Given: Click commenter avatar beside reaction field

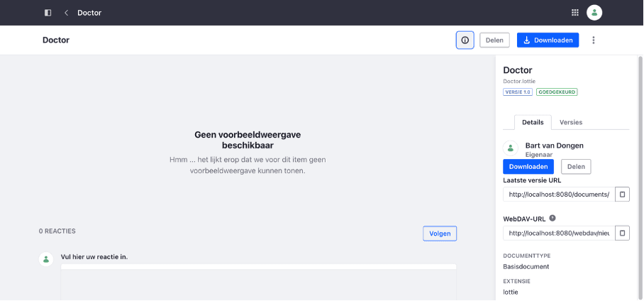Looking at the screenshot, I should click(x=46, y=259).
